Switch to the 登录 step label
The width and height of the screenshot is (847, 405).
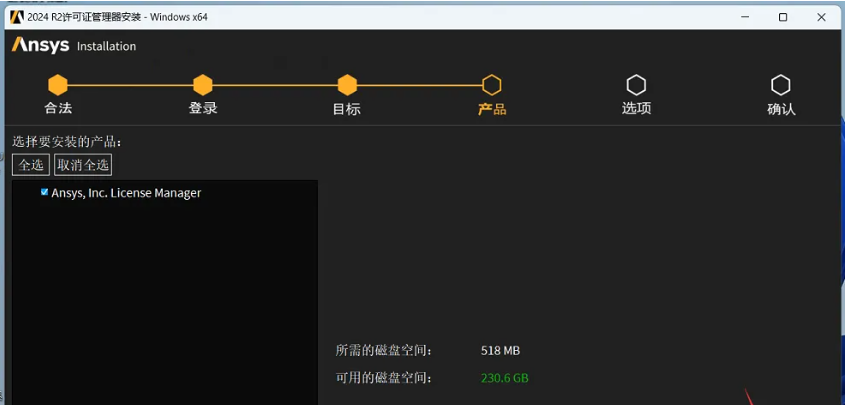point(203,108)
